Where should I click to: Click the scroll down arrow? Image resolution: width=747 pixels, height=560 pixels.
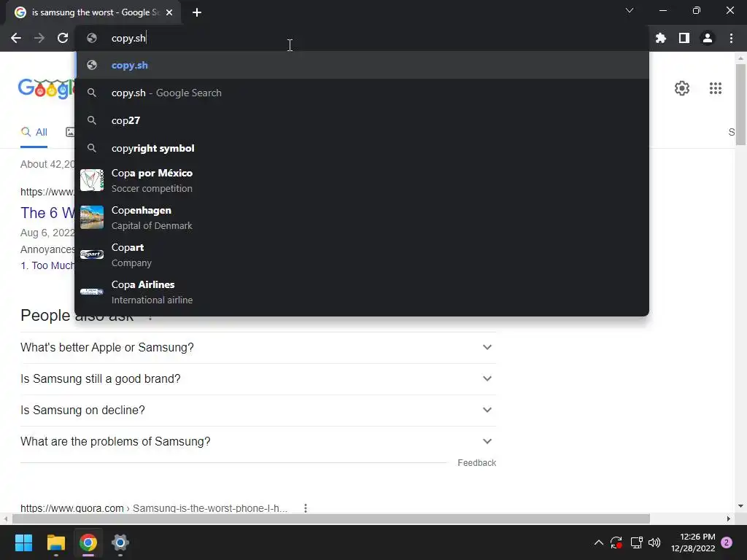[x=740, y=506]
